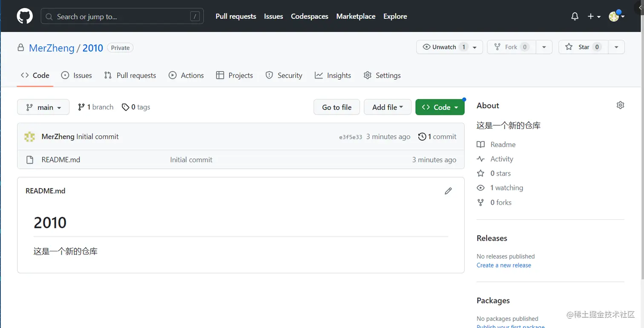Open the Actions tab
This screenshot has width=644, height=328.
click(x=186, y=75)
